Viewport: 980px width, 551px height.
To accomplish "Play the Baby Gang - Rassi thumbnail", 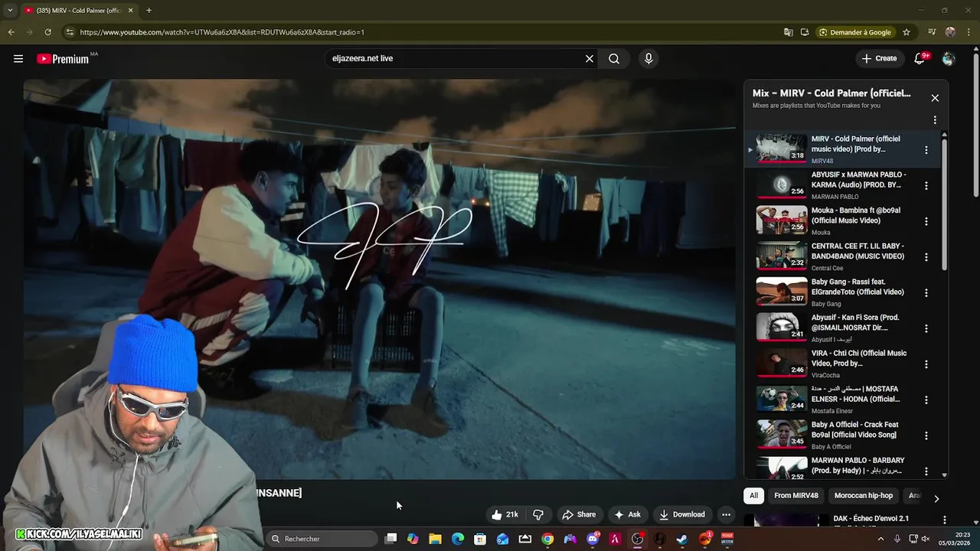I will click(x=782, y=292).
